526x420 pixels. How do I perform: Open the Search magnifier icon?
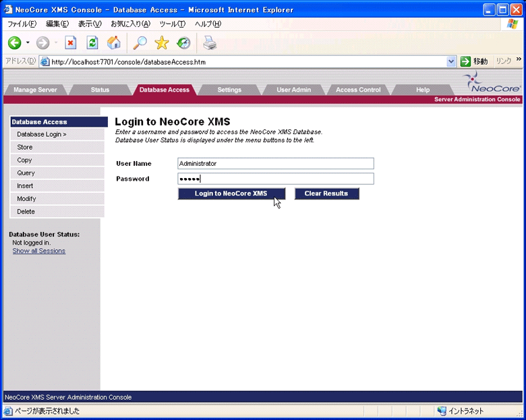pos(140,42)
